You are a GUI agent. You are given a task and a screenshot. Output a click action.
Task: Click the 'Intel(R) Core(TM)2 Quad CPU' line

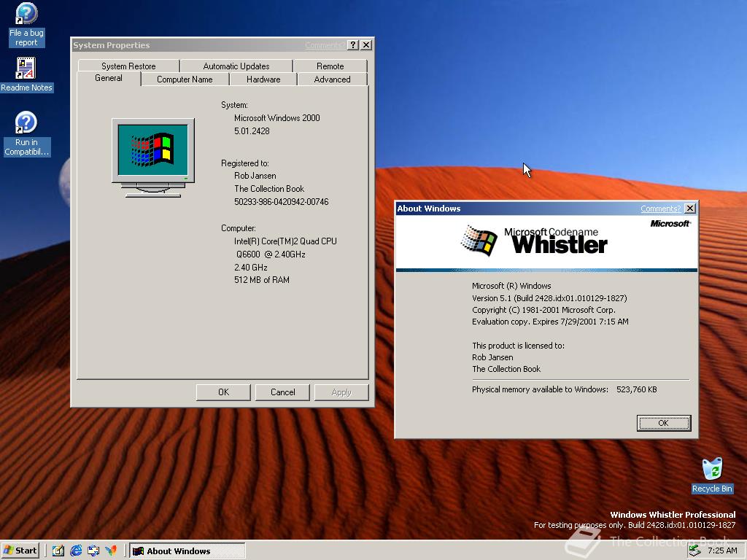tap(285, 241)
